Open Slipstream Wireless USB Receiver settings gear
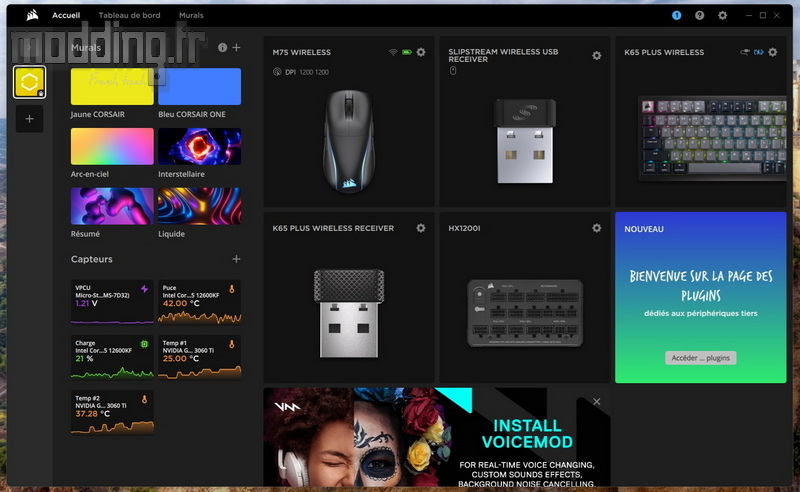Image resolution: width=800 pixels, height=492 pixels. click(x=596, y=56)
